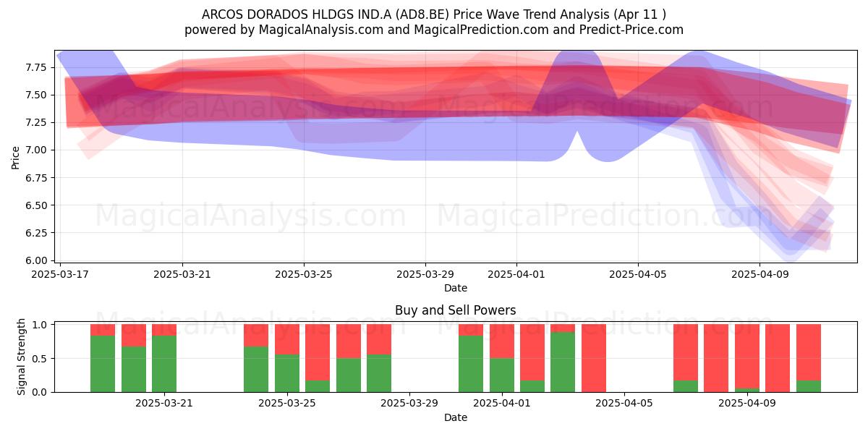
Task: Click the 2025-03-17 date tick label
Action: 61,274
